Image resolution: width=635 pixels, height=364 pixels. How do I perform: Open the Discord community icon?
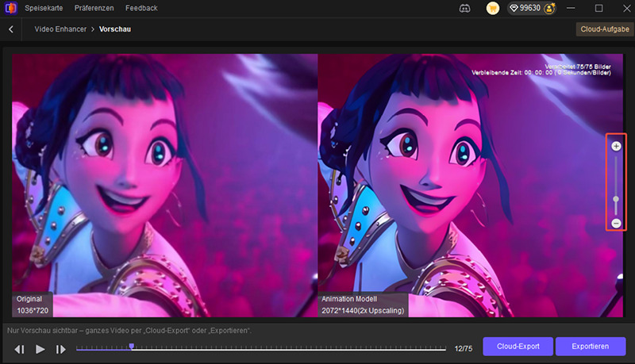coord(465,9)
